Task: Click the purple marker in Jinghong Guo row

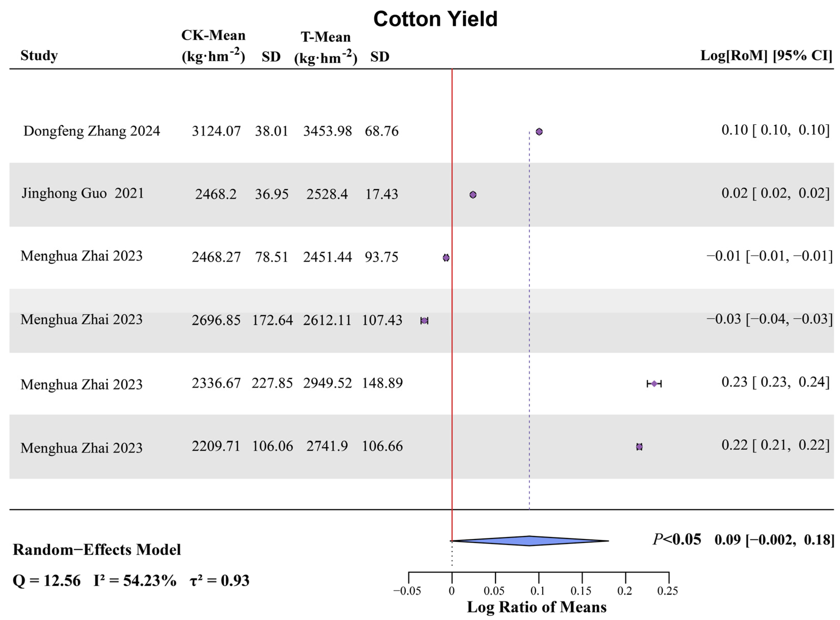Action: click(x=473, y=195)
